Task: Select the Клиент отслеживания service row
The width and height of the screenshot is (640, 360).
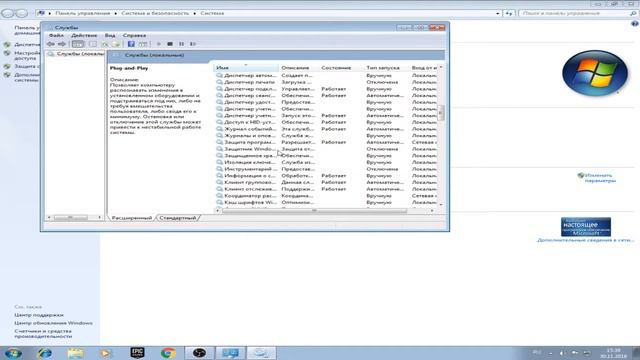Action: click(x=326, y=189)
